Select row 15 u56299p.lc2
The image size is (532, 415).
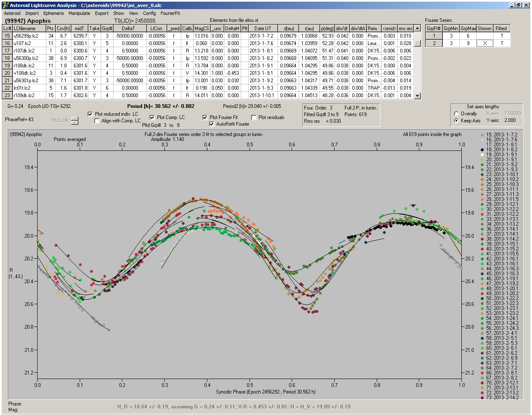(x=208, y=36)
